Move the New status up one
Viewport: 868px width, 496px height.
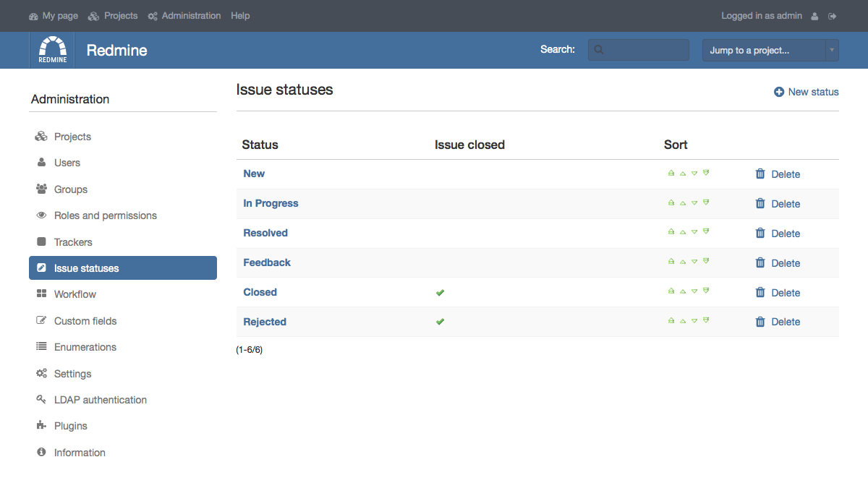[x=683, y=173]
